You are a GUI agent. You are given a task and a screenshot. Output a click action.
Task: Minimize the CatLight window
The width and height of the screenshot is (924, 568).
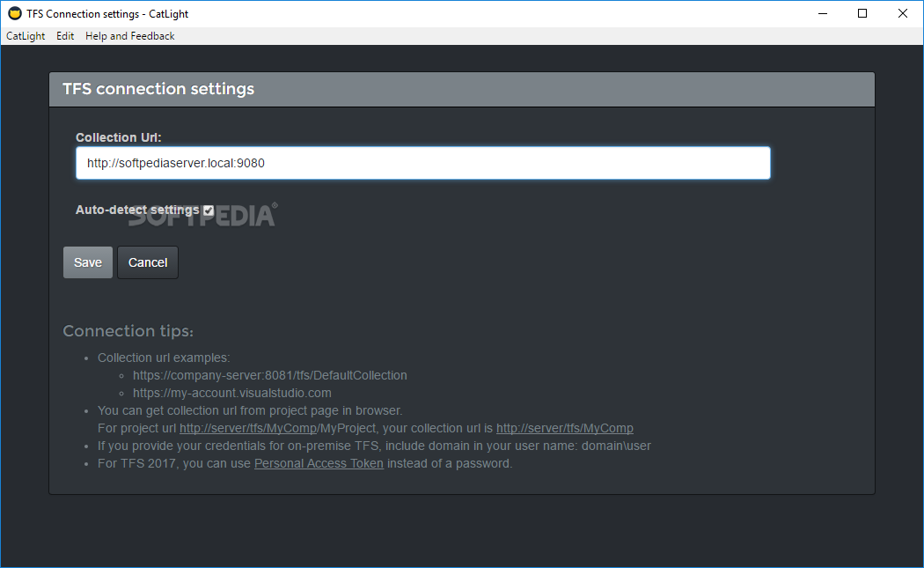(823, 13)
